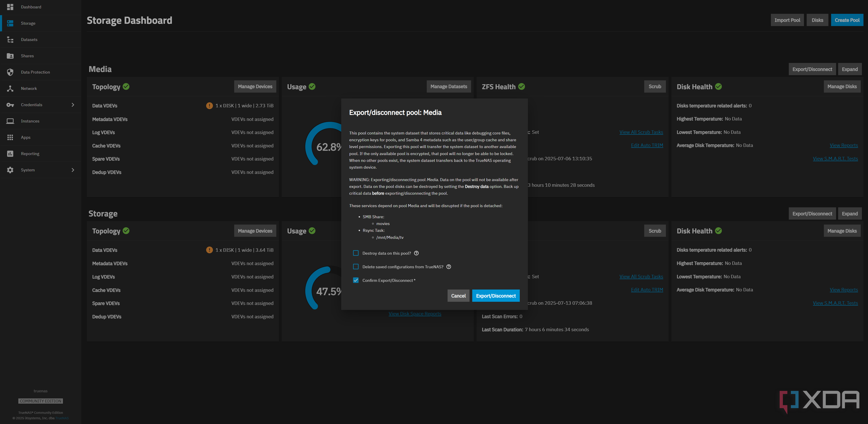Check Delete saved configurations from TrueNAS
This screenshot has height=424, width=868.
pyautogui.click(x=356, y=267)
